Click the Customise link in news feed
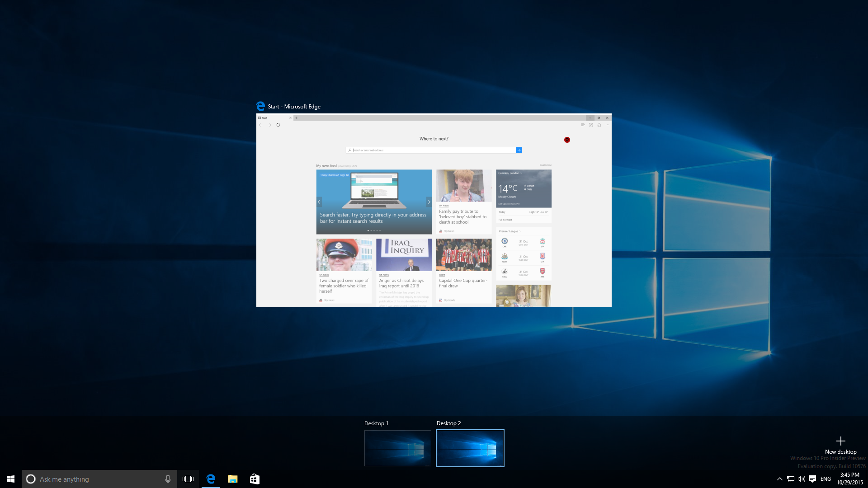The width and height of the screenshot is (868, 488). coord(545,165)
